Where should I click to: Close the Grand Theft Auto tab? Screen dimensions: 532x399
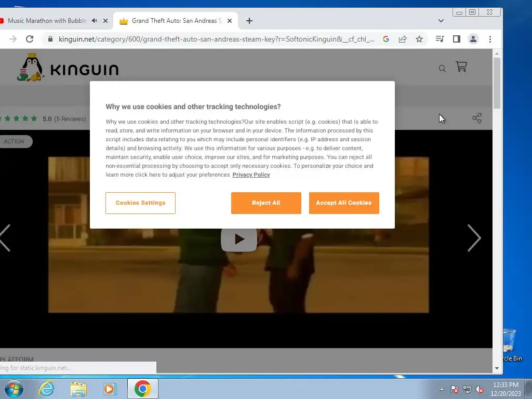(x=230, y=21)
